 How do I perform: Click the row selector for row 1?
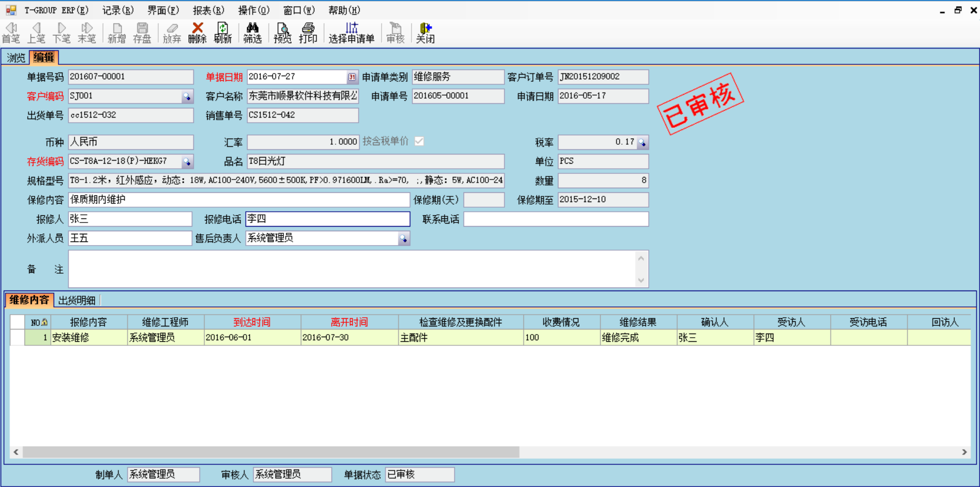tap(17, 338)
